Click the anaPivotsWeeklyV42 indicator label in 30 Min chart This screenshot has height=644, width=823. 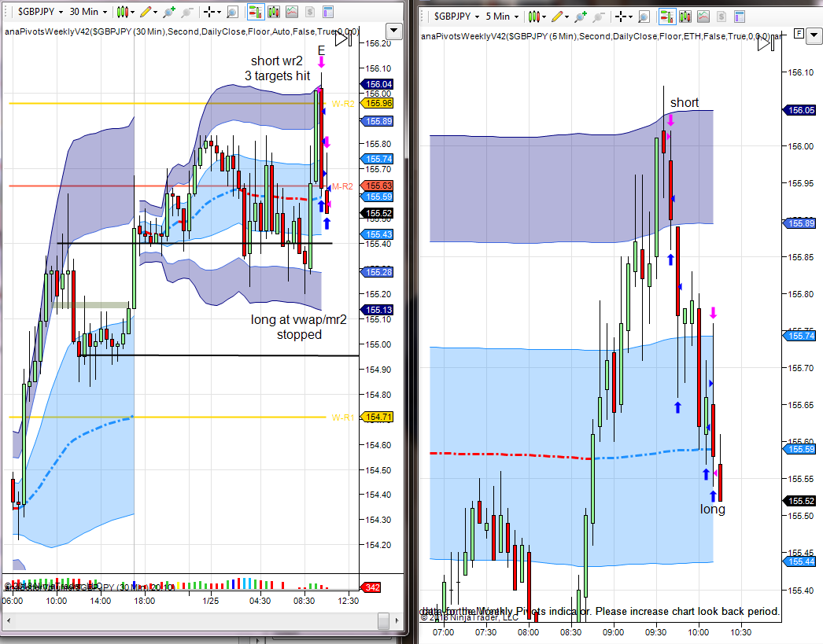[x=182, y=31]
